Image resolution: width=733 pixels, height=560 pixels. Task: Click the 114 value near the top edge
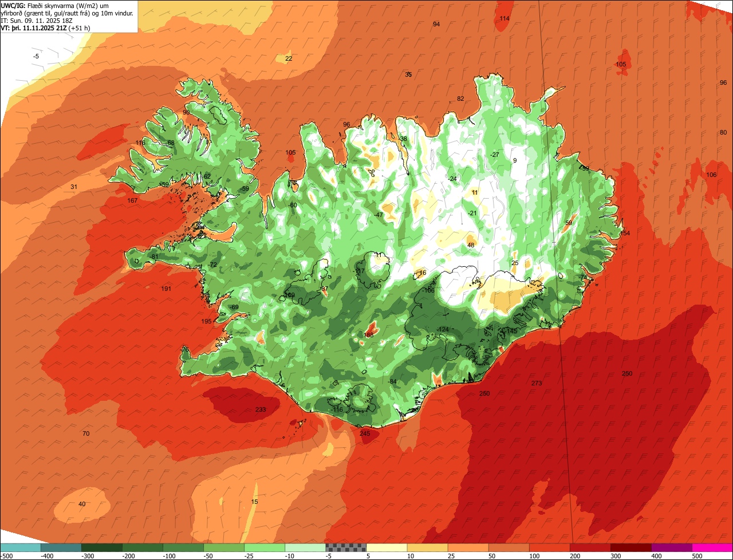tap(505, 18)
